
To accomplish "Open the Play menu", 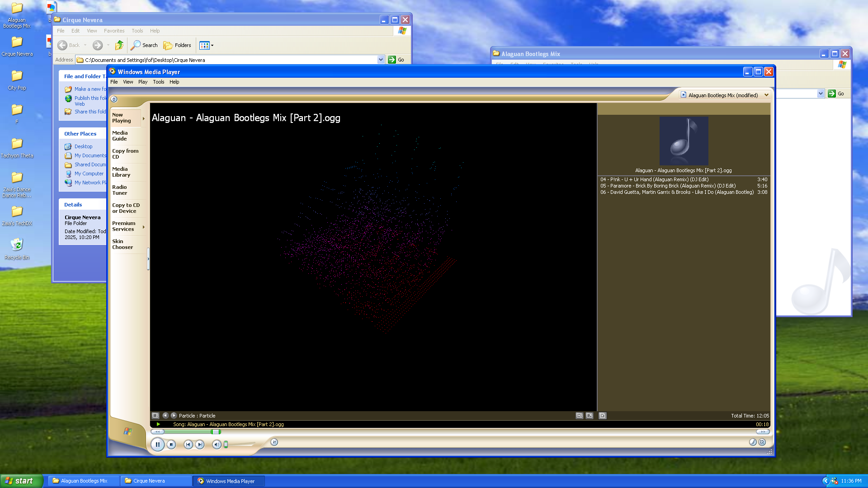I will [143, 82].
